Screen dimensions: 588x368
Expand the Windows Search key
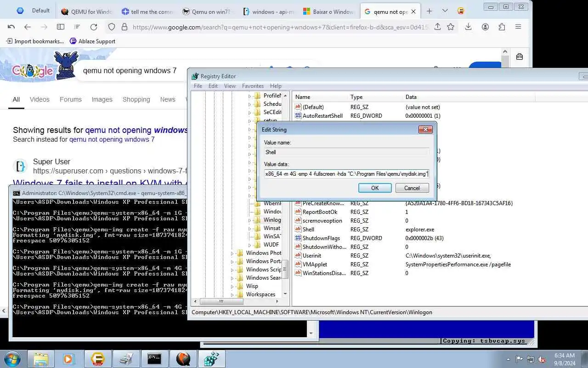click(232, 278)
